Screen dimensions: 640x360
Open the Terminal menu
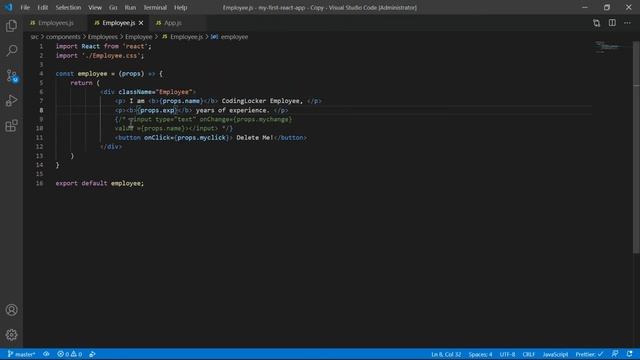(155, 7)
